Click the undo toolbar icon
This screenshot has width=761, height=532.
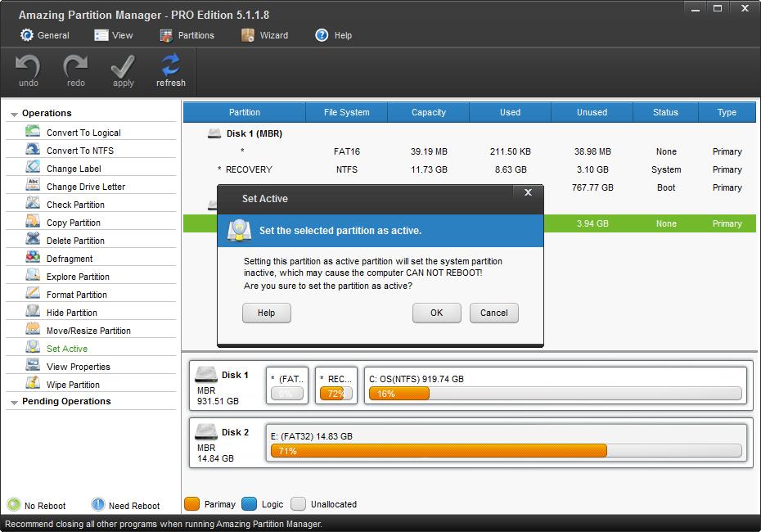click(x=28, y=66)
